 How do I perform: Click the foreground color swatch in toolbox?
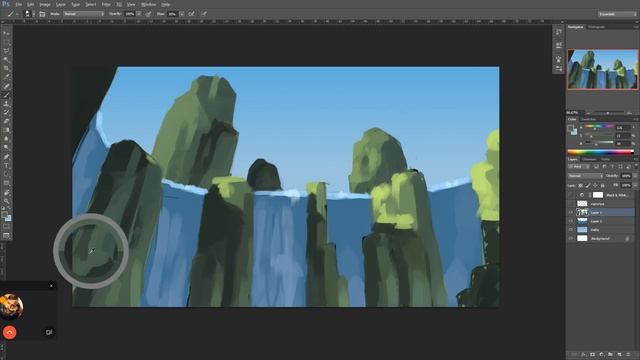[4, 215]
